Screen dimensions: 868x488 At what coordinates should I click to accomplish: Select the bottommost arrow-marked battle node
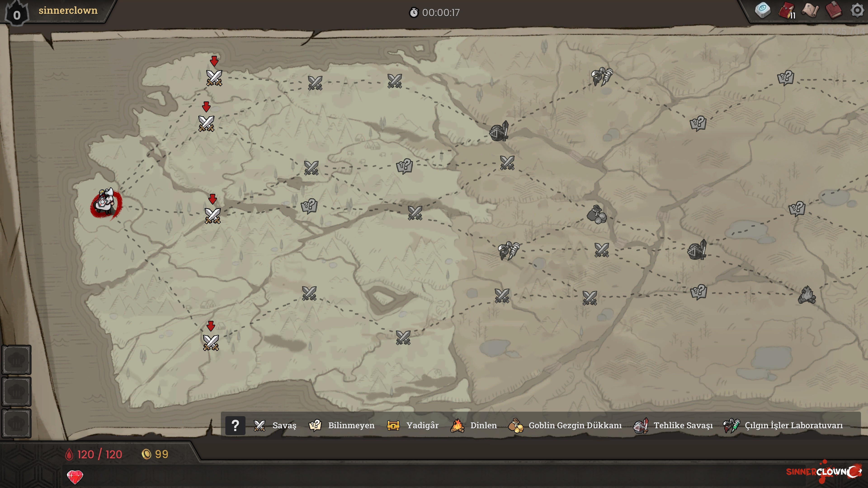(x=211, y=343)
